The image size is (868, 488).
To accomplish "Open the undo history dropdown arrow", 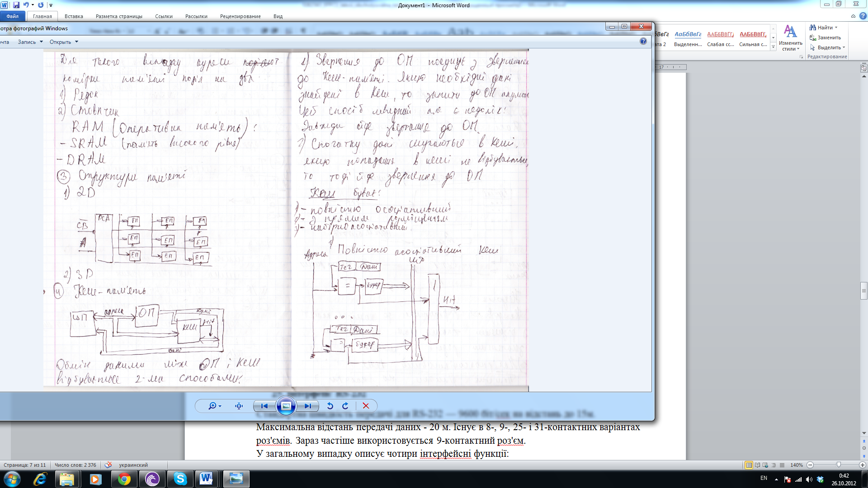I will (33, 5).
